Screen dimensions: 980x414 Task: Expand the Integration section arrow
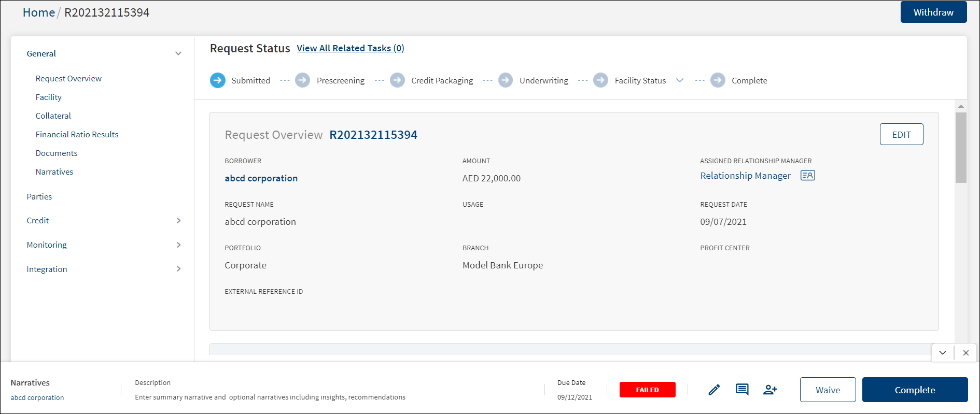pos(178,269)
